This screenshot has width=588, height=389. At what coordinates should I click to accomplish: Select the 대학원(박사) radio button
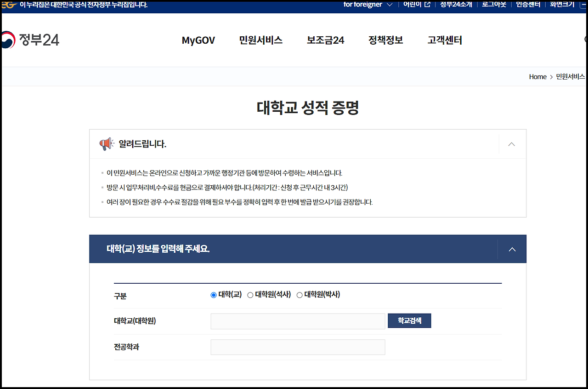[x=300, y=295]
